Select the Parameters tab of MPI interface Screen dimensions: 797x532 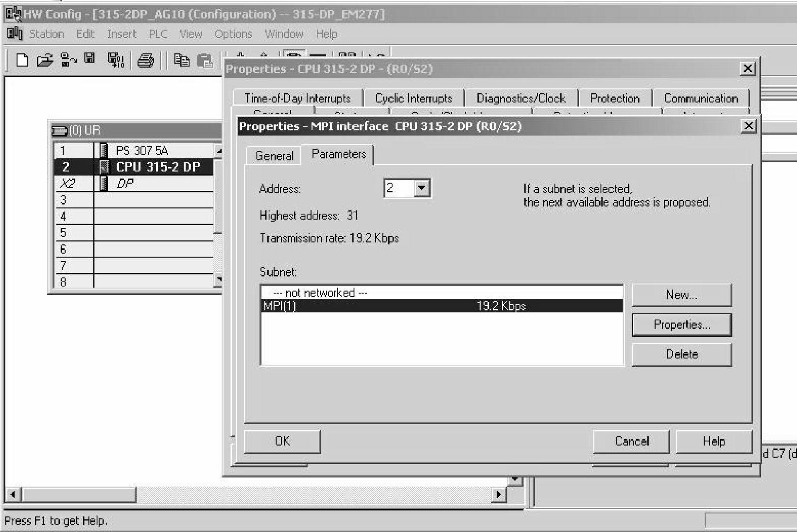click(x=339, y=154)
